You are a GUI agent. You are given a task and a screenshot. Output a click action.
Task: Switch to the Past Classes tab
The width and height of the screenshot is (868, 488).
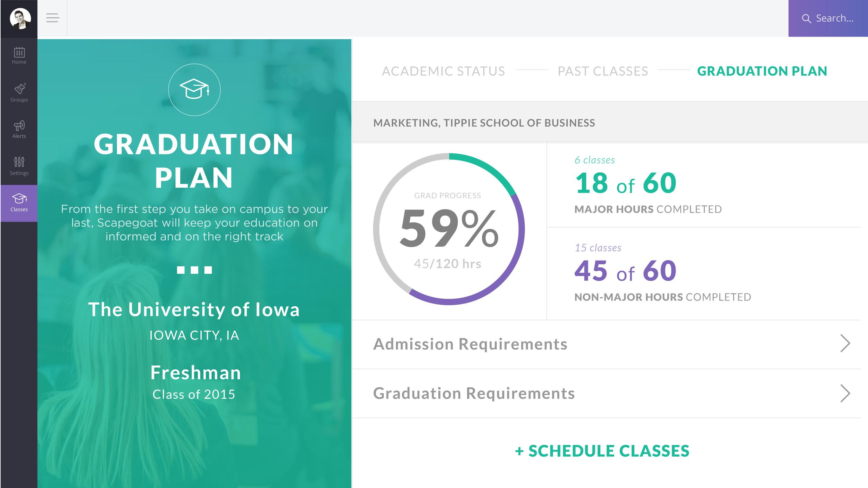(603, 71)
